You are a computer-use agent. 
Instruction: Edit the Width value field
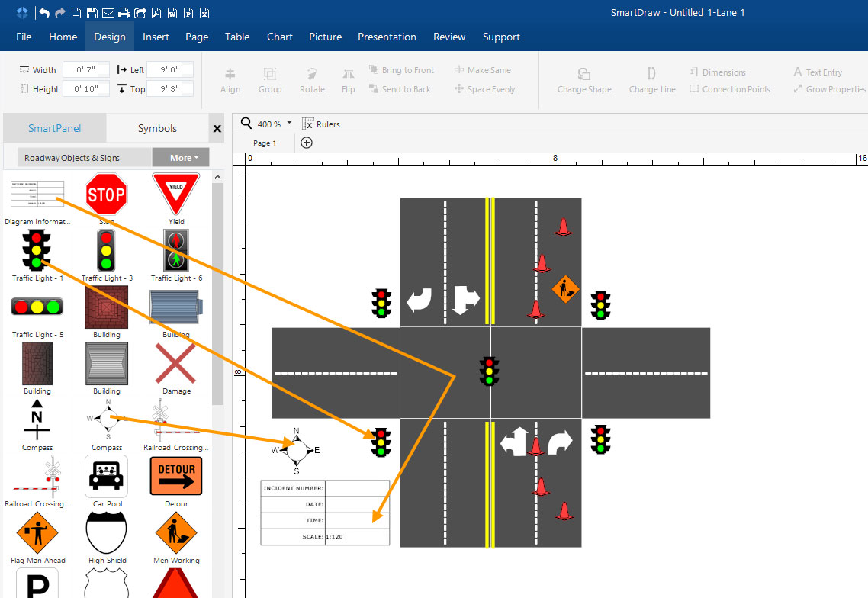85,69
